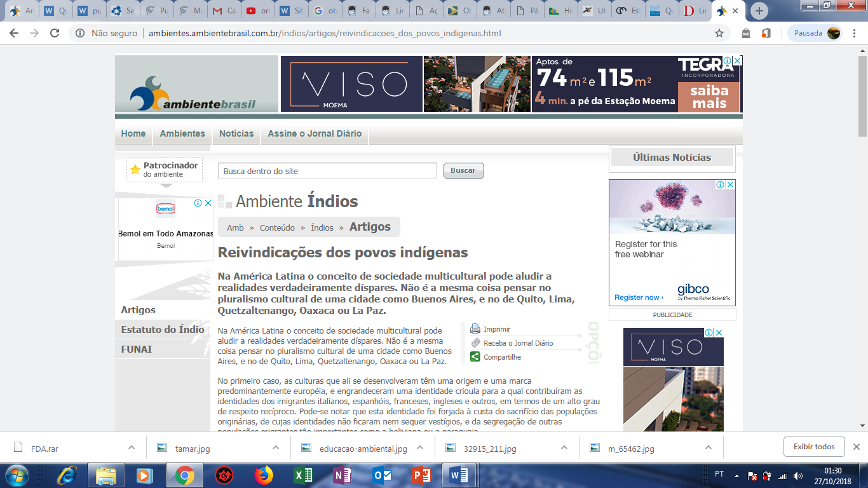Bookmark this page with the star icon
The width and height of the screenshot is (868, 488).
click(x=719, y=33)
